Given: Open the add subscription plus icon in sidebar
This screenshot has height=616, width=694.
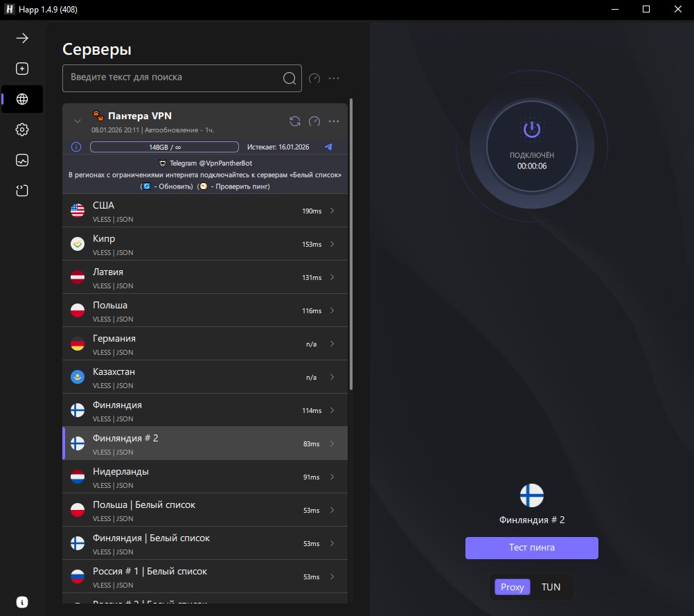Looking at the screenshot, I should (x=22, y=69).
